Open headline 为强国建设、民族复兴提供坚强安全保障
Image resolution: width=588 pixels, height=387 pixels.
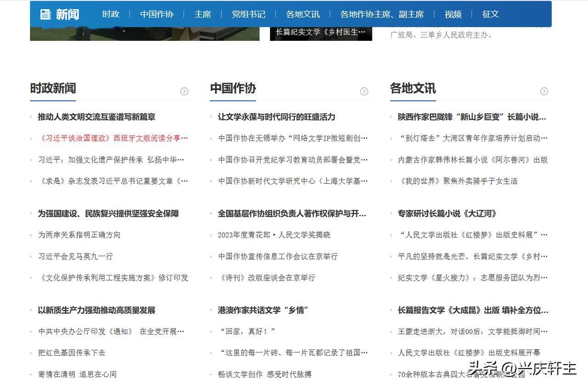click(x=108, y=213)
